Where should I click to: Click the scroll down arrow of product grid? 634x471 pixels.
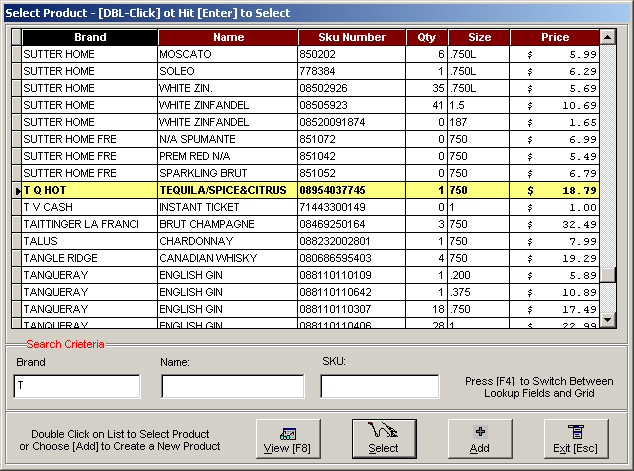[608, 319]
